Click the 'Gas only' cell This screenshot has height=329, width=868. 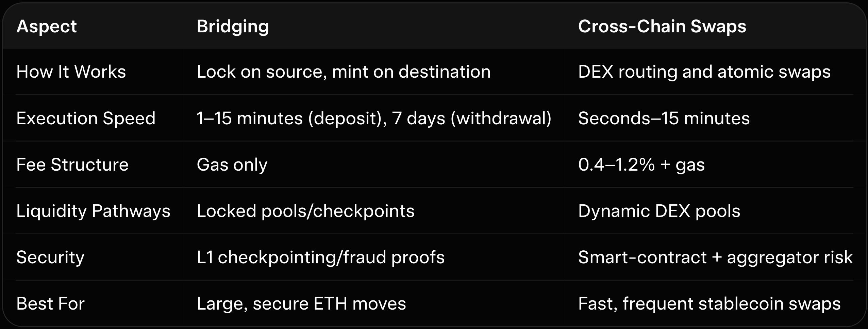tap(232, 164)
